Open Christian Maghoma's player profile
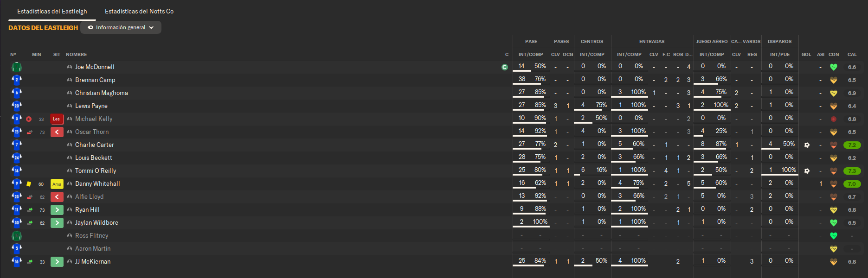The width and height of the screenshot is (868, 278). (x=102, y=93)
